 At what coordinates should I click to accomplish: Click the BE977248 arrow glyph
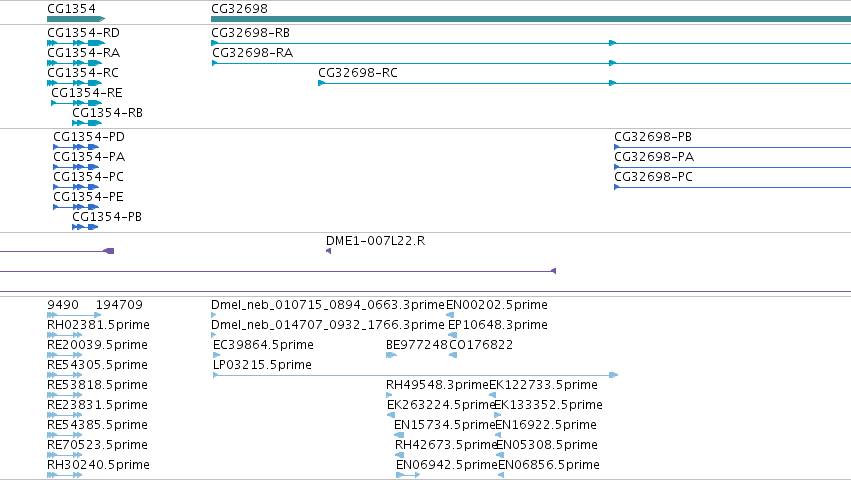click(x=391, y=355)
